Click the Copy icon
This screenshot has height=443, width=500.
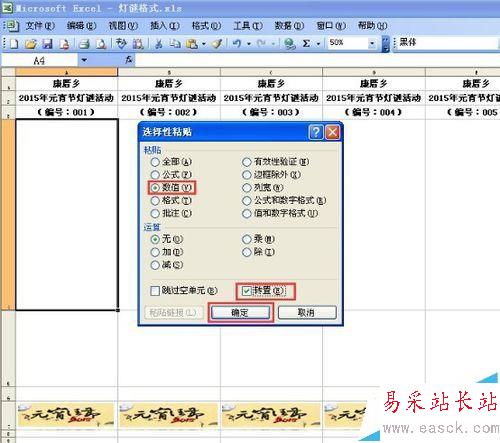174,44
